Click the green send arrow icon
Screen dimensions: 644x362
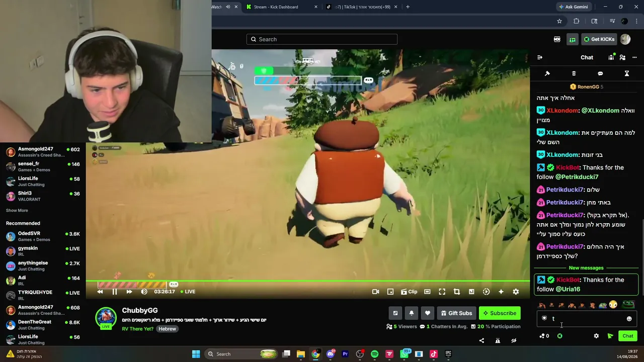coord(610,336)
